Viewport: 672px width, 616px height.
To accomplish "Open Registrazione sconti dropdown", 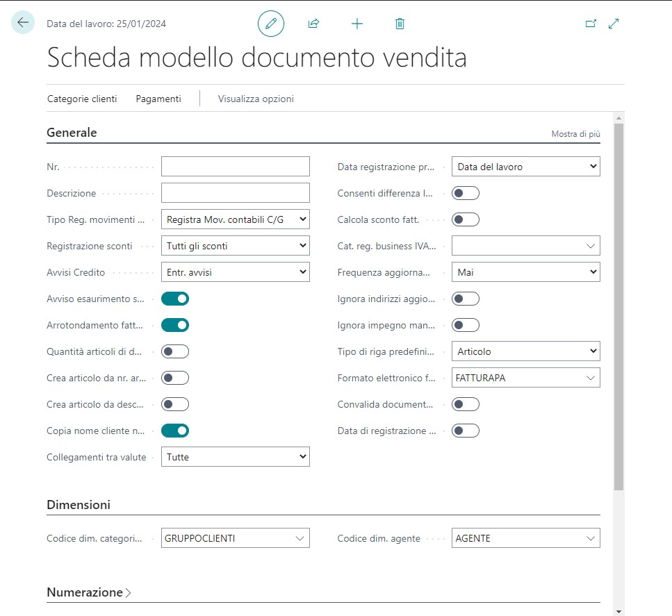I will 235,246.
